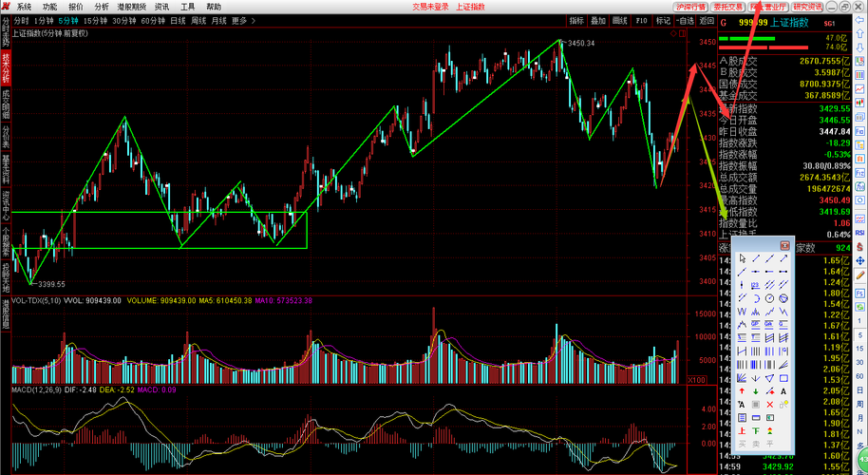This screenshot has width=868, height=475.
Task: Choose the text annotation A tool
Action: tap(783, 390)
